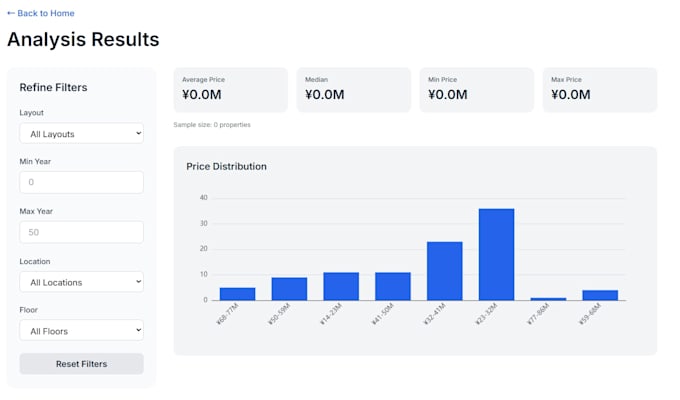The image size is (680, 400).
Task: Select the Median stat card
Action: [x=353, y=90]
